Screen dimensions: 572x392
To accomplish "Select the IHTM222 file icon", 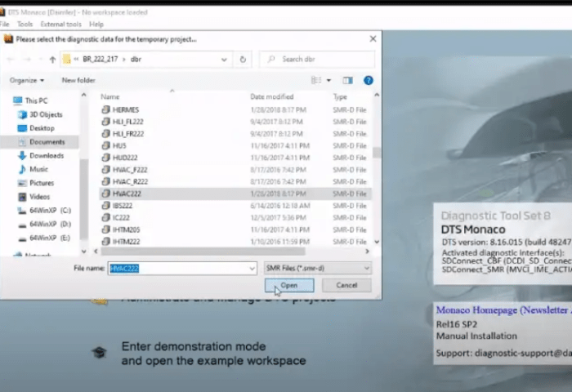I will [x=105, y=242].
